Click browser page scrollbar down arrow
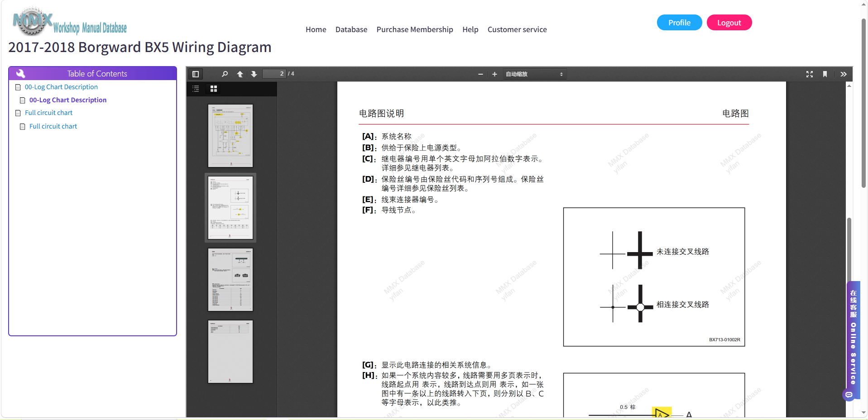This screenshot has width=868, height=420. point(863,413)
